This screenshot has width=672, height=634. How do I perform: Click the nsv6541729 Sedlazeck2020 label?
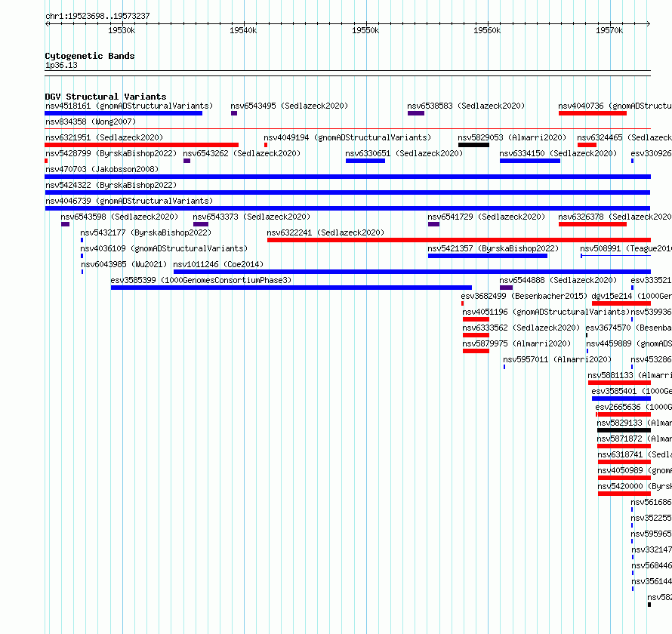pyautogui.click(x=486, y=217)
